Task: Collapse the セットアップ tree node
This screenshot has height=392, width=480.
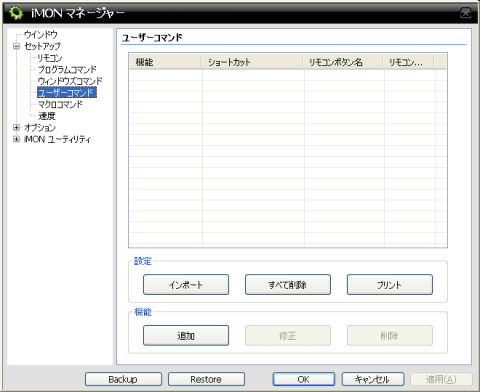Action: click(x=16, y=46)
